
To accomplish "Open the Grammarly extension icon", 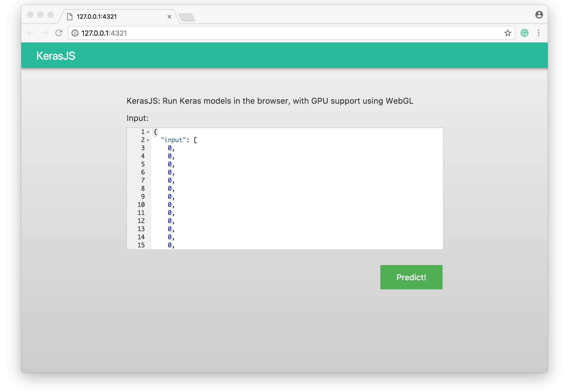I will pos(525,33).
